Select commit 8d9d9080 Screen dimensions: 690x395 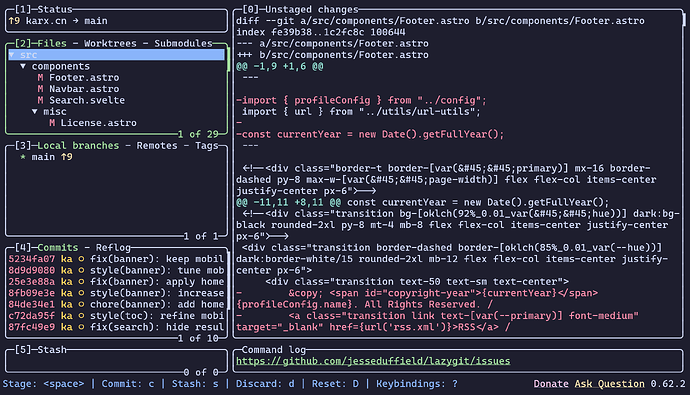point(116,271)
